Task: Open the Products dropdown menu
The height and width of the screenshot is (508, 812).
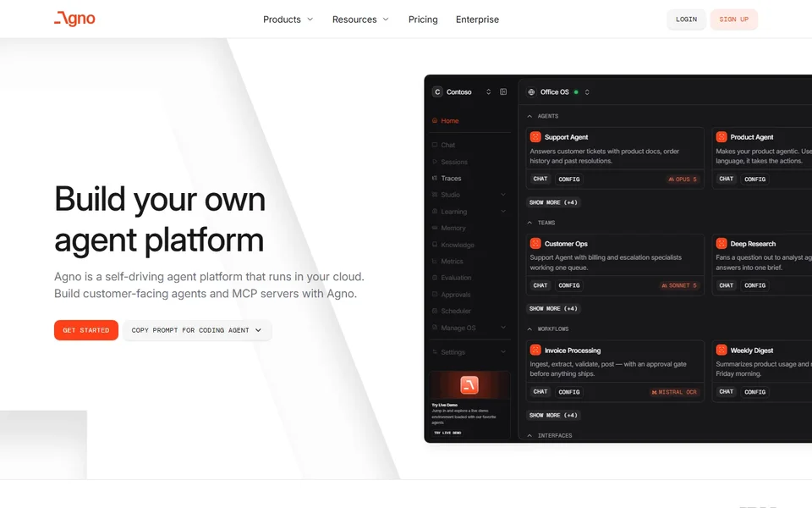Action: click(288, 19)
